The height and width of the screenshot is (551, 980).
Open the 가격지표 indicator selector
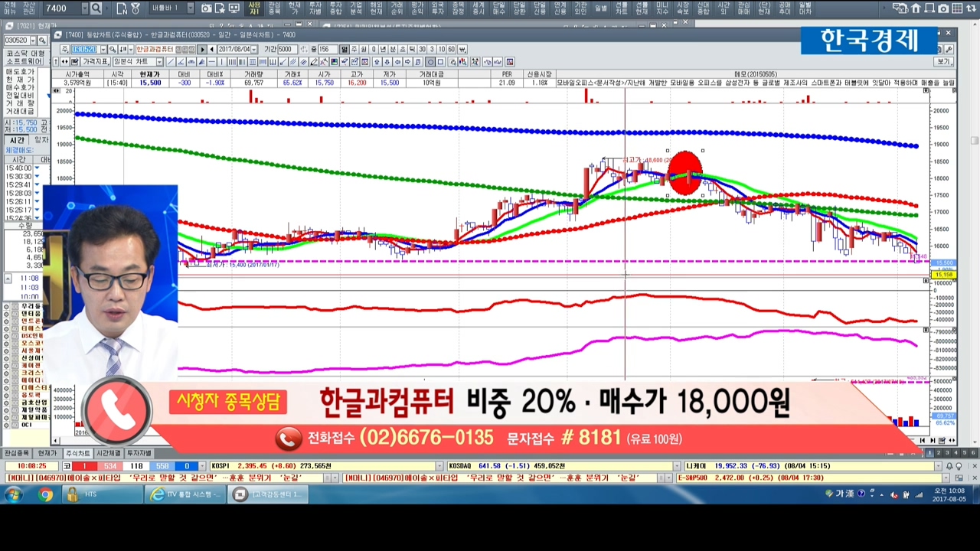[95, 61]
